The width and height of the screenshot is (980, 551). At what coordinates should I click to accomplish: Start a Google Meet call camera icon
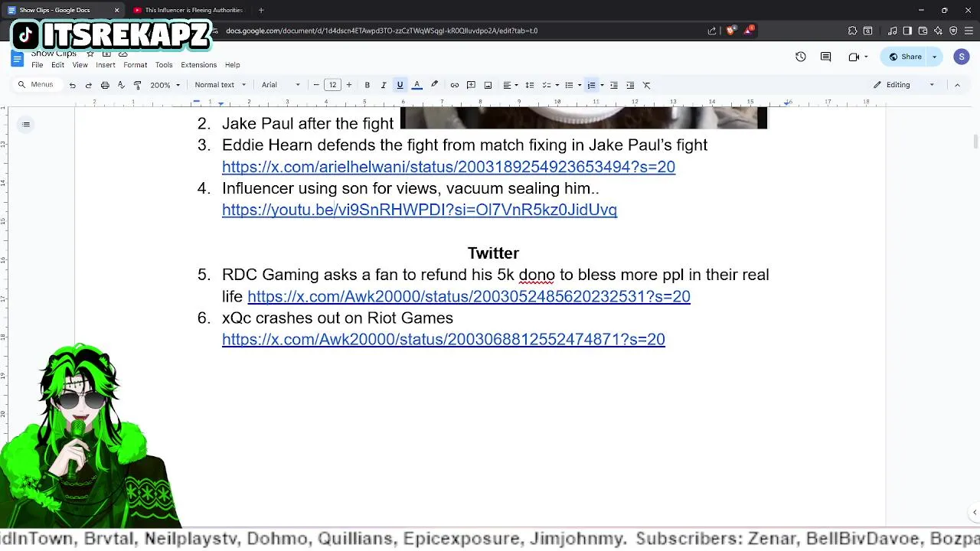click(x=854, y=57)
